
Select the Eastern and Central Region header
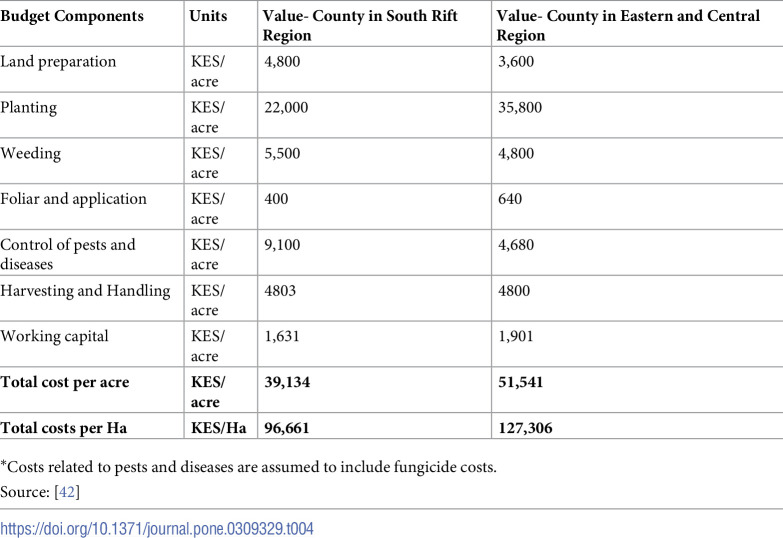click(x=628, y=25)
